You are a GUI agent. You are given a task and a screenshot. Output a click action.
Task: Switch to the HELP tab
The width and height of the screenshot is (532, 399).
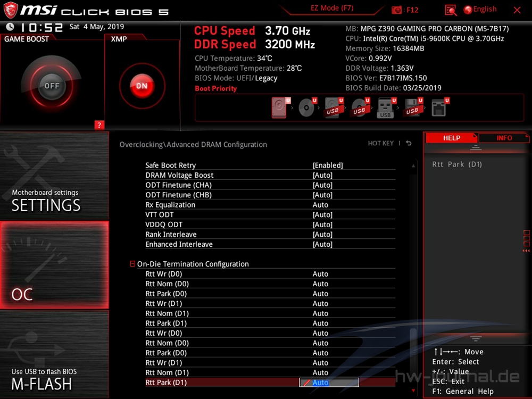[x=451, y=138]
